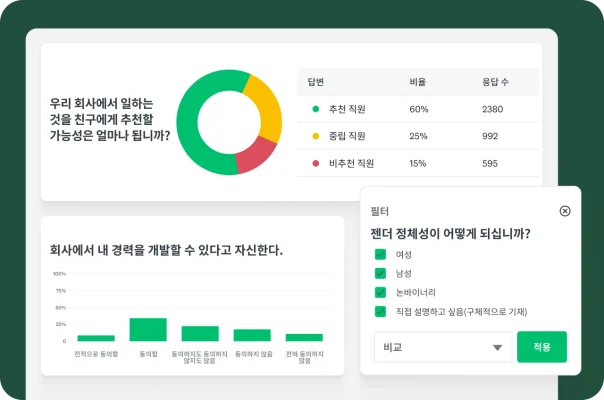Close the 필터 filter panel
Viewport: 604px width, 400px height.
565,211
